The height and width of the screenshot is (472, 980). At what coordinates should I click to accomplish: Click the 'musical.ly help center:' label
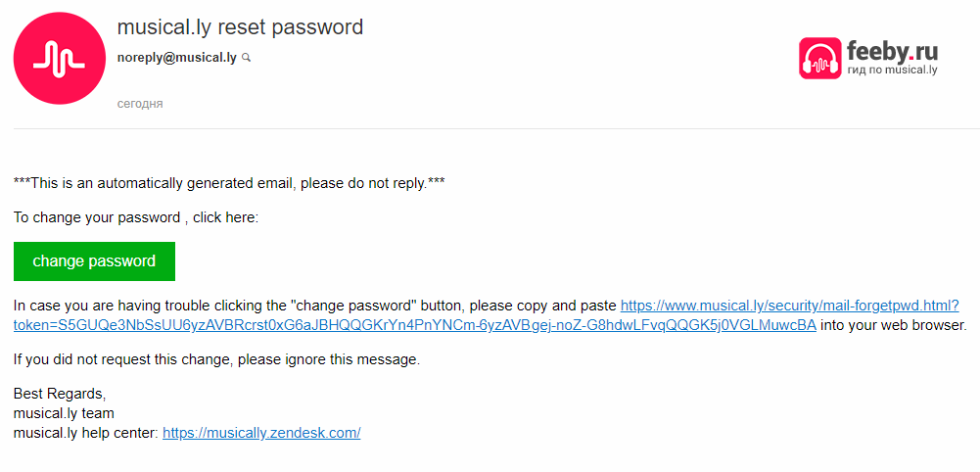[86, 433]
